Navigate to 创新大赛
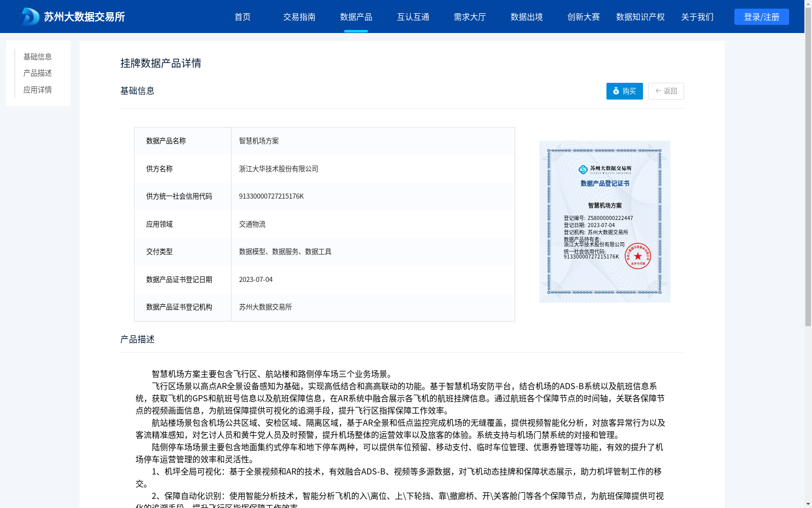Screen dimensions: 812x508 [584, 17]
